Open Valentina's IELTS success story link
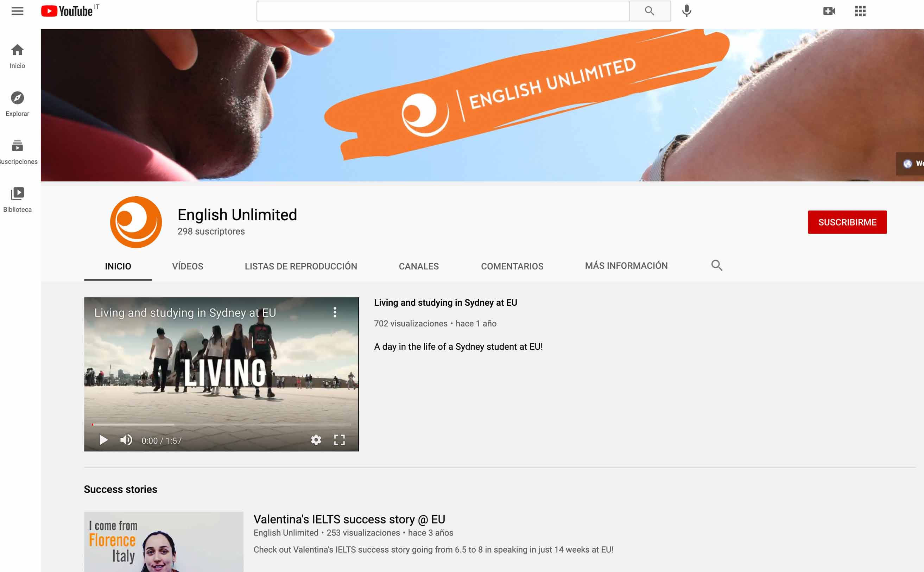 349,520
